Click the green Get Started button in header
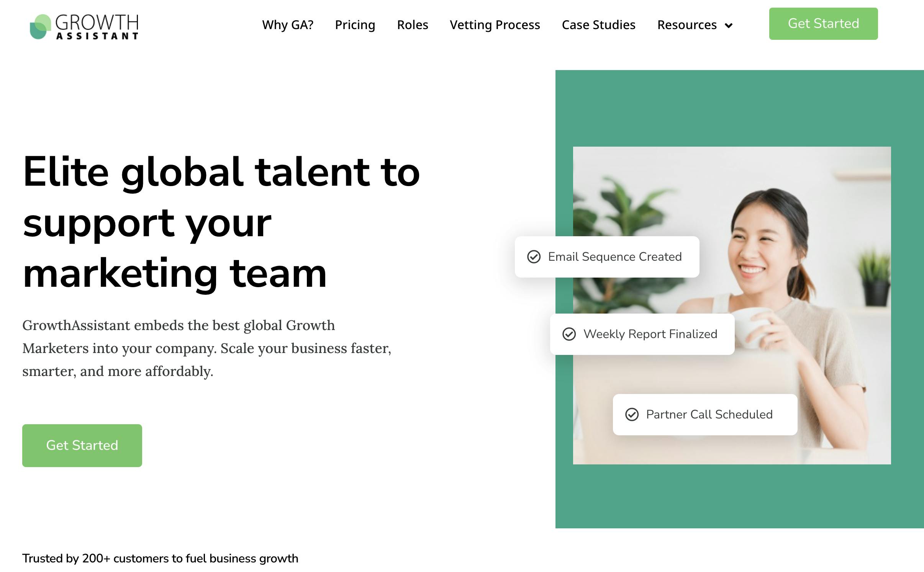The height and width of the screenshot is (572, 924). click(x=823, y=23)
